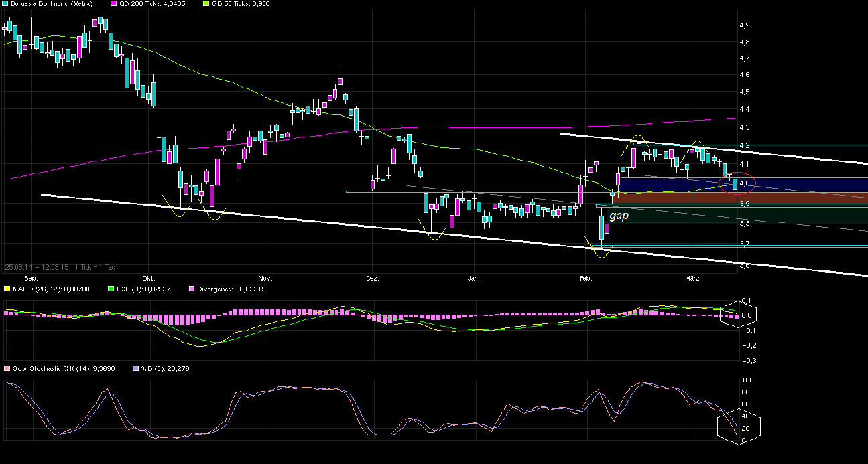
Task: Click the 'März' label on the time axis
Action: pos(692,277)
